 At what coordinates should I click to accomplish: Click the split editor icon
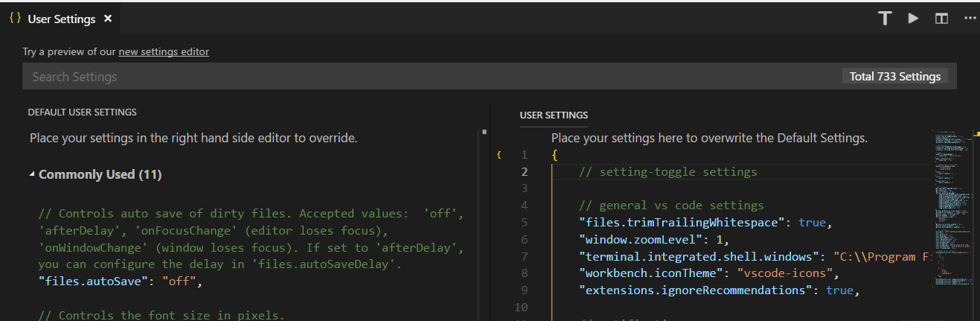click(x=941, y=19)
